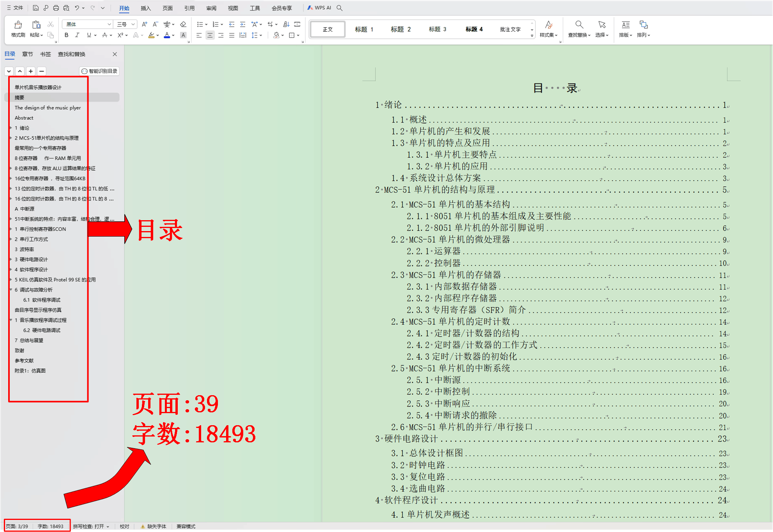Click the print icon in the quick toolbar
The height and width of the screenshot is (532, 773).
point(56,8)
